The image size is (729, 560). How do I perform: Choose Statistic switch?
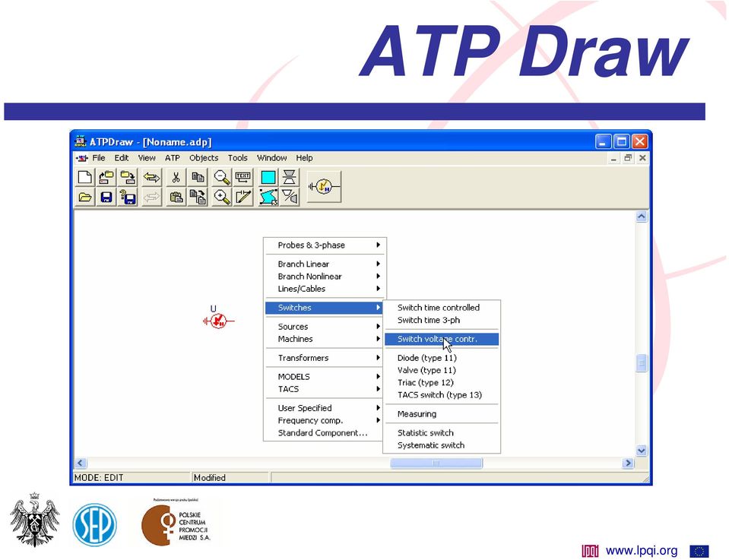pyautogui.click(x=442, y=432)
